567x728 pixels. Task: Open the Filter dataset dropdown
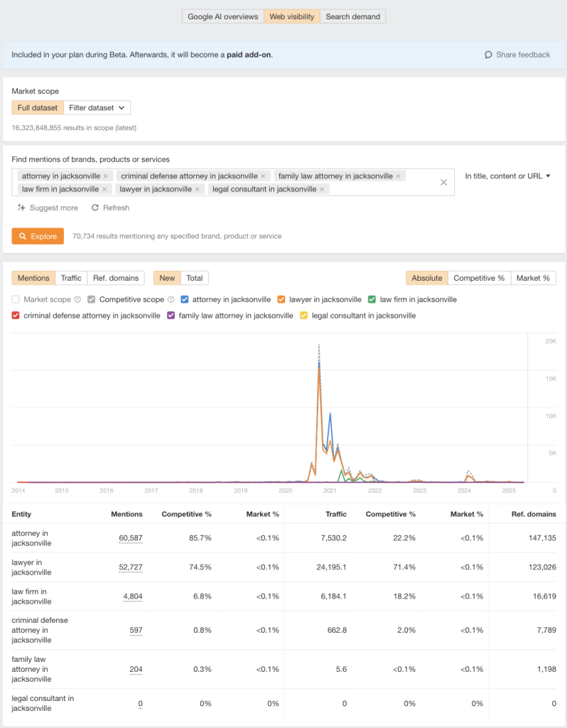tap(97, 107)
